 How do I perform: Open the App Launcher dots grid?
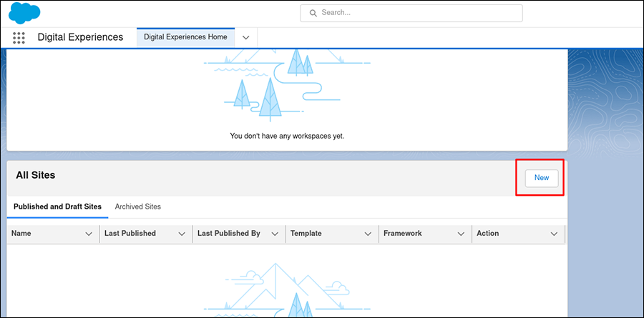coord(19,37)
